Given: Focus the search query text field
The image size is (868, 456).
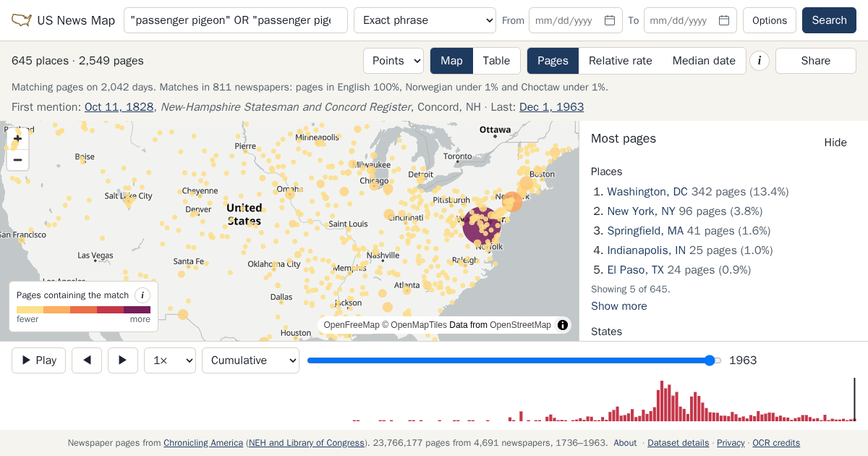Looking at the screenshot, I should click(236, 20).
